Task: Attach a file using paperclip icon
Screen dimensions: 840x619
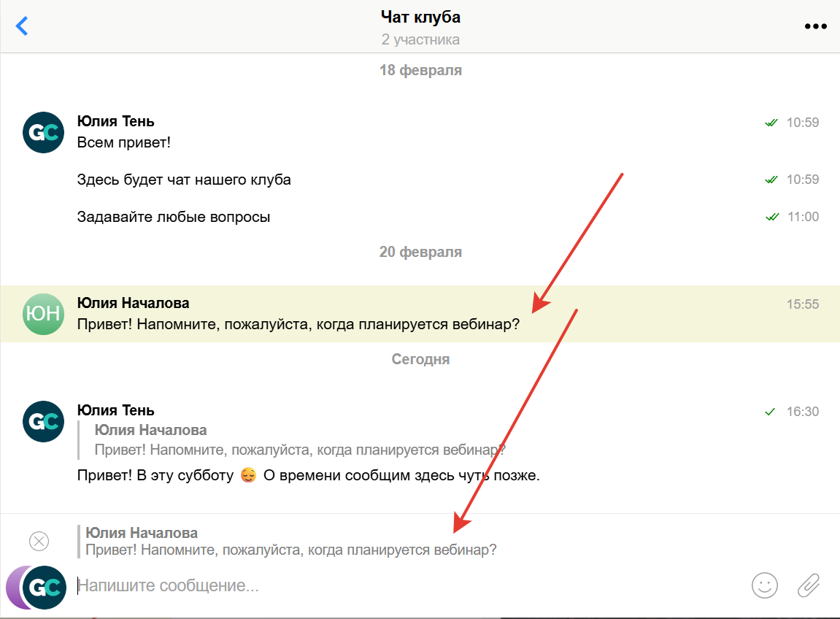Action: coord(808,585)
